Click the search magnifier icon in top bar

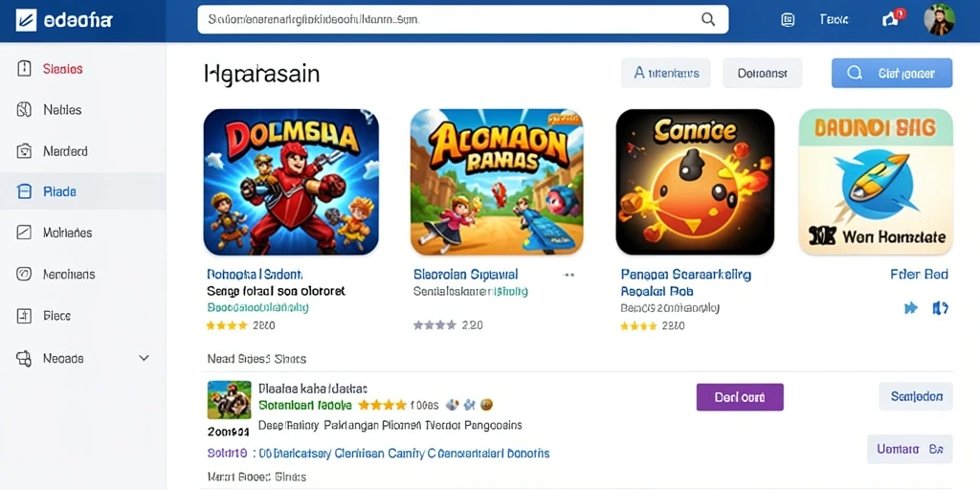coord(708,19)
